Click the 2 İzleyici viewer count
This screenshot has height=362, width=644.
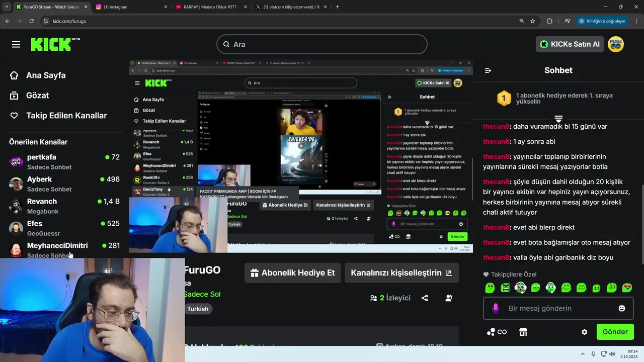(390, 298)
